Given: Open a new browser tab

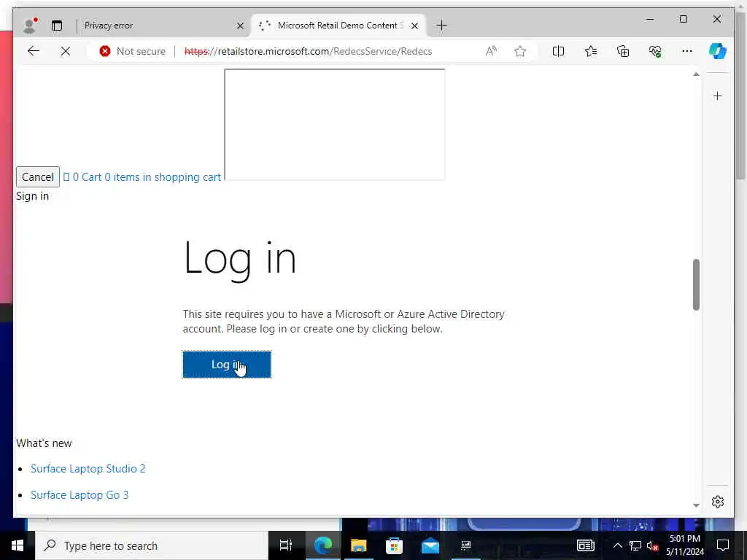Looking at the screenshot, I should pos(441,26).
